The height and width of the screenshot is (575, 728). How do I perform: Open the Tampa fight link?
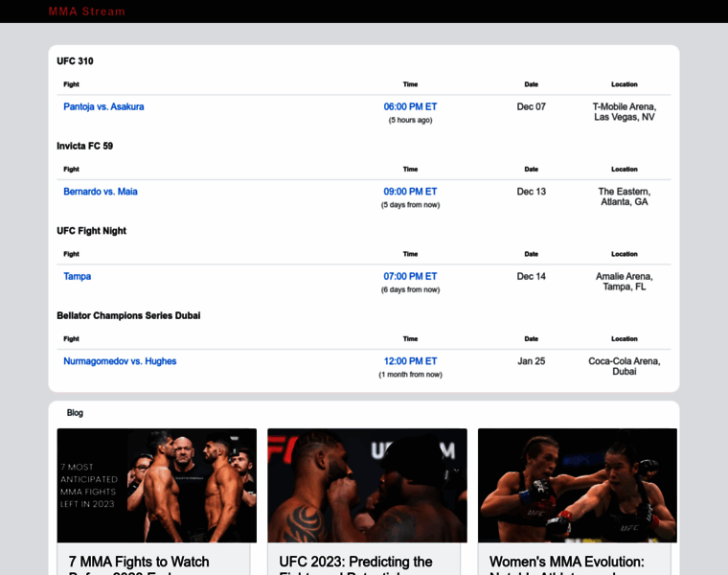[x=77, y=276]
